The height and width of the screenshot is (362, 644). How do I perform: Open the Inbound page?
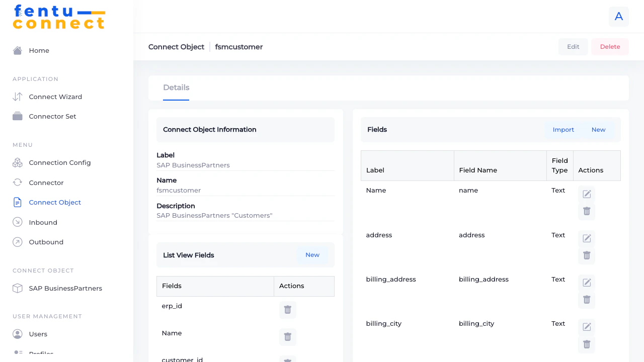(43, 222)
